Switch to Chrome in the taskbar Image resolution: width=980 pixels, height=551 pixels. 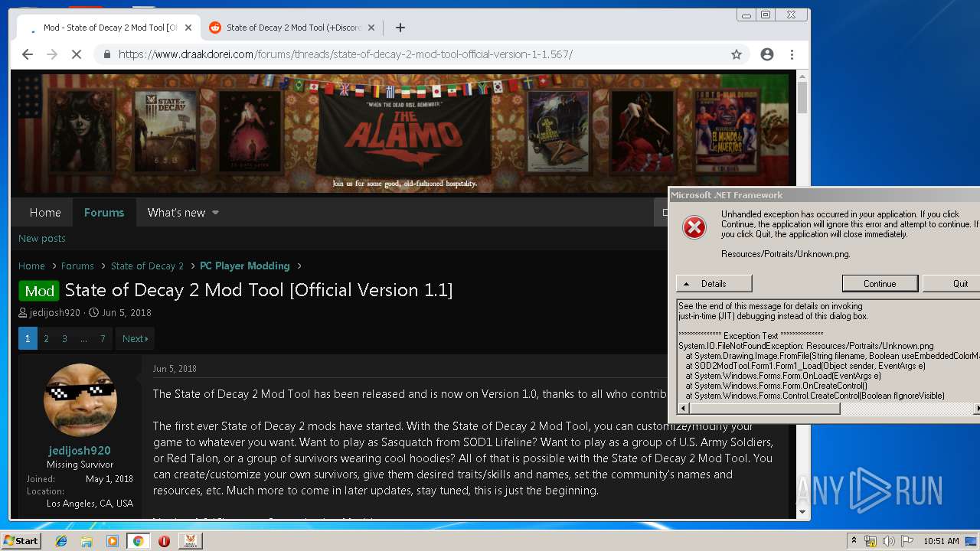pos(138,541)
